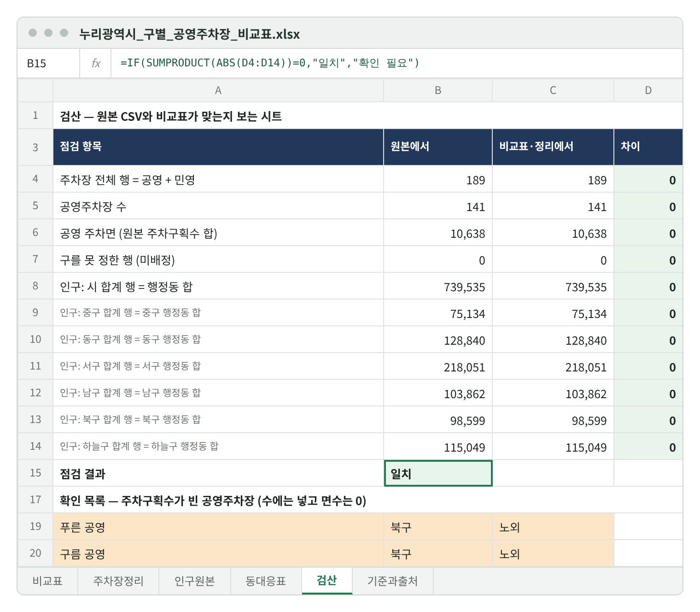Click the 원본에서 header cell
Screen dimensions: 700x612
[x=438, y=147]
